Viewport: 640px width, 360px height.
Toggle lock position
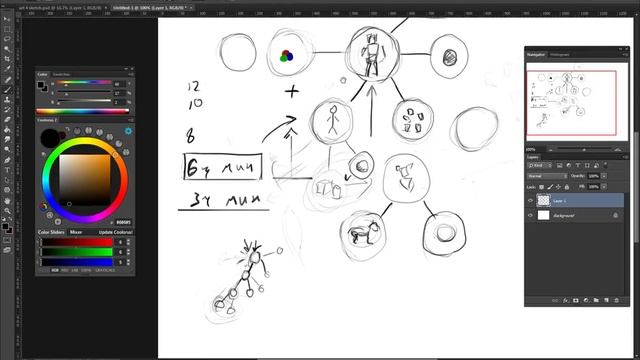click(558, 187)
